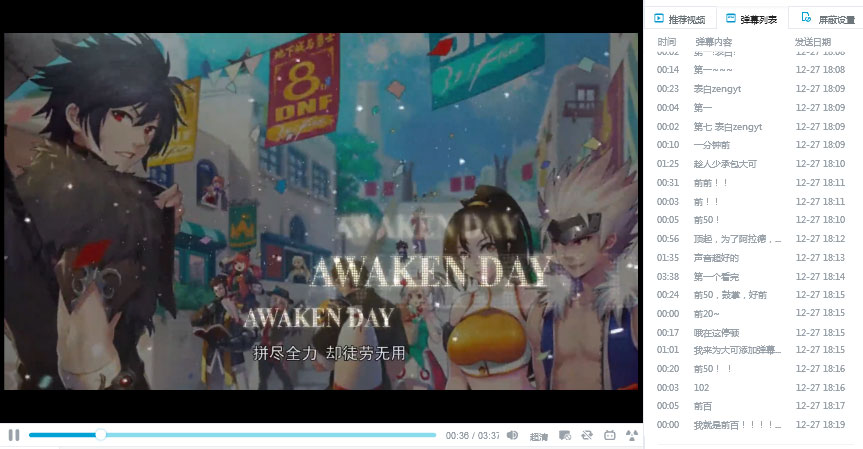Select danmaku '前50！' at 00:05
This screenshot has width=863, height=449.
point(752,220)
